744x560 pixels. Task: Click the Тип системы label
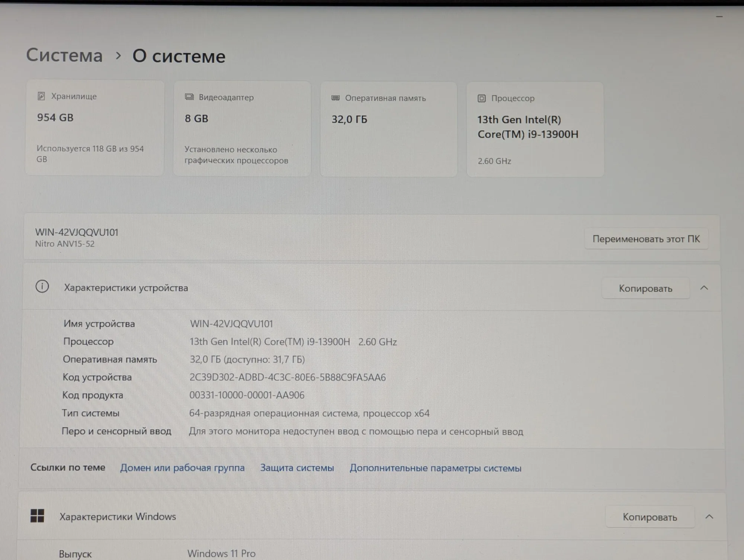(90, 413)
